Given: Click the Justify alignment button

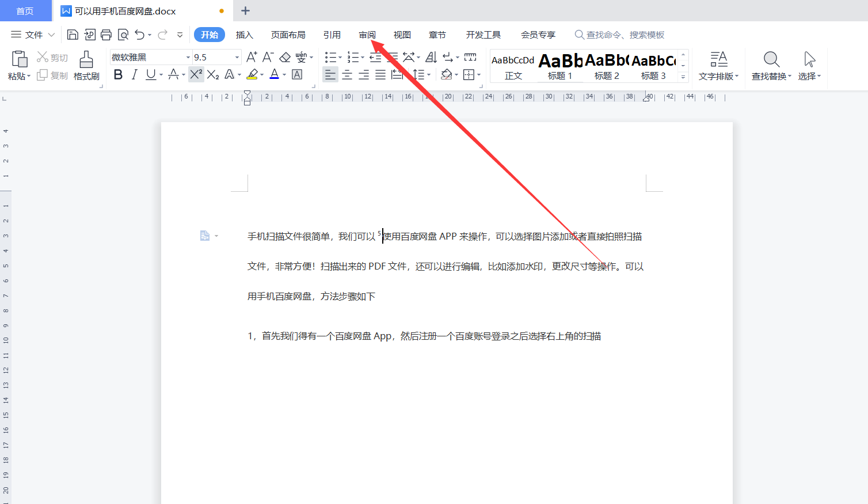Looking at the screenshot, I should point(380,74).
